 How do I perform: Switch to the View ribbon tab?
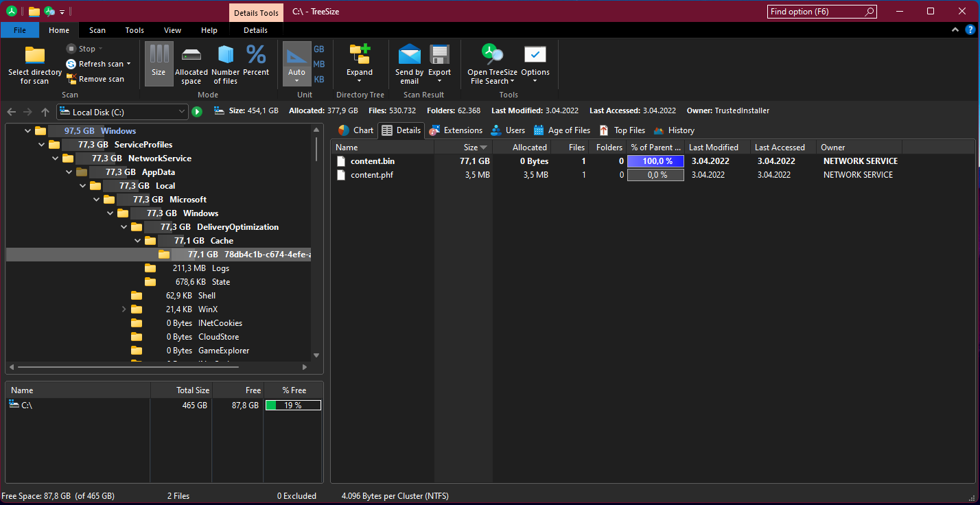tap(172, 30)
